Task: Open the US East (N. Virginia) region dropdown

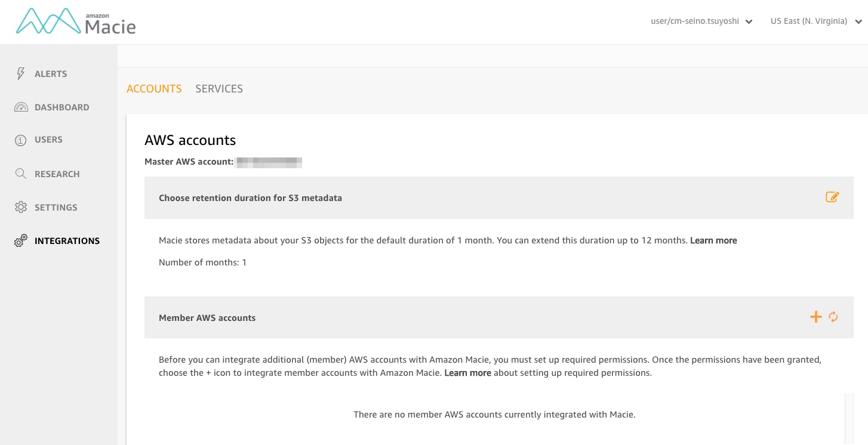Action: point(815,21)
